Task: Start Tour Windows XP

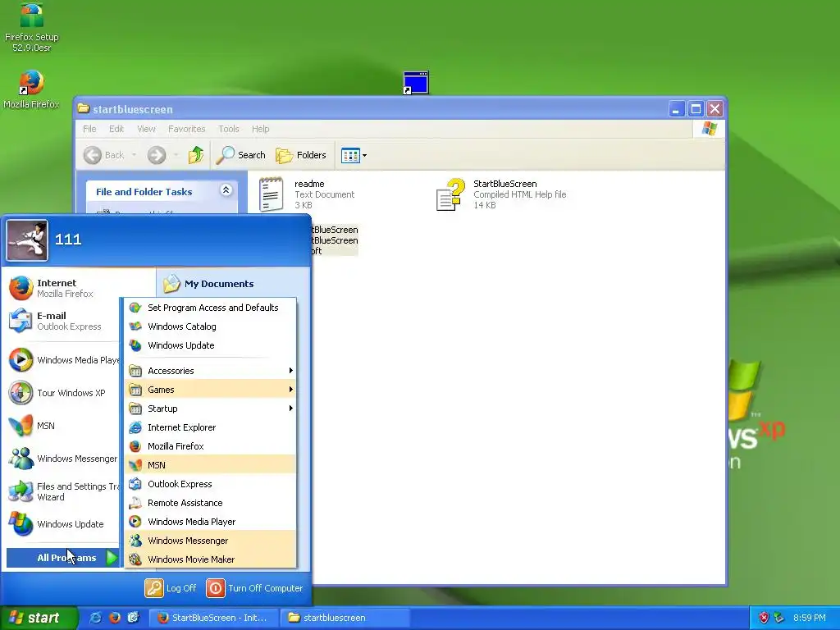Action: click(x=63, y=393)
